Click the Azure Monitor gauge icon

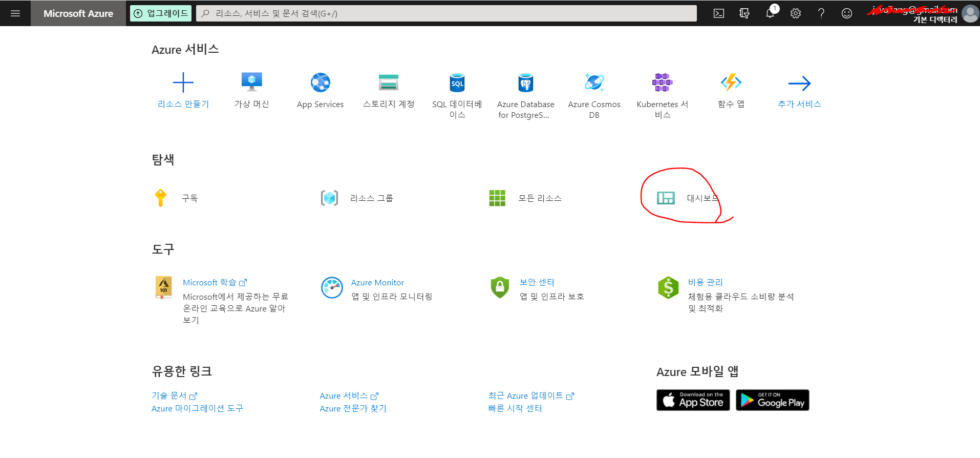pos(332,287)
